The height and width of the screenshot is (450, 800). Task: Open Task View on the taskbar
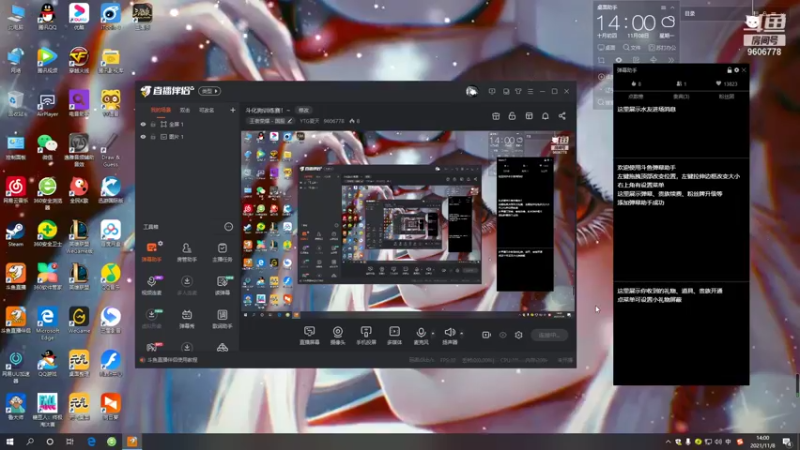pyautogui.click(x=70, y=441)
